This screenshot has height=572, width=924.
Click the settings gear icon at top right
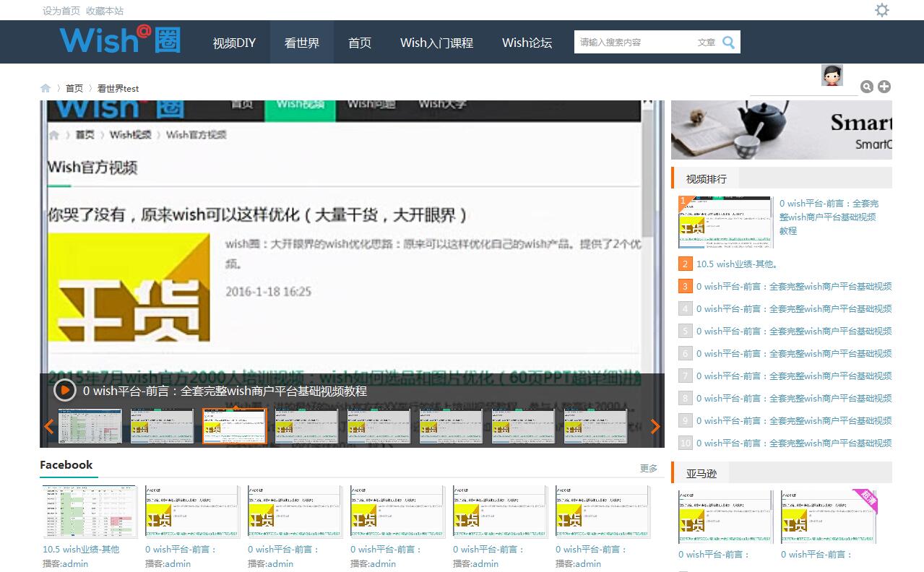pos(882,10)
